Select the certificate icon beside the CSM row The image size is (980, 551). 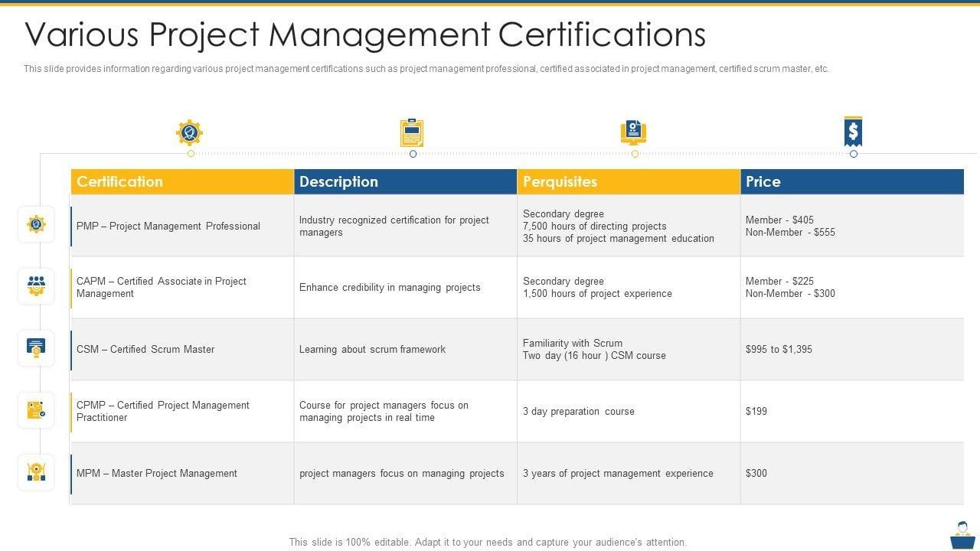[x=36, y=348]
